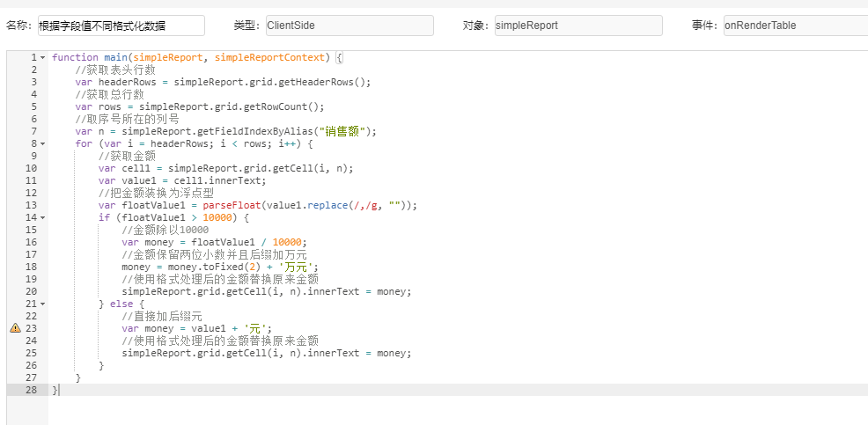This screenshot has height=425, width=868.
Task: Click line number 28 in gutter
Action: pos(31,390)
